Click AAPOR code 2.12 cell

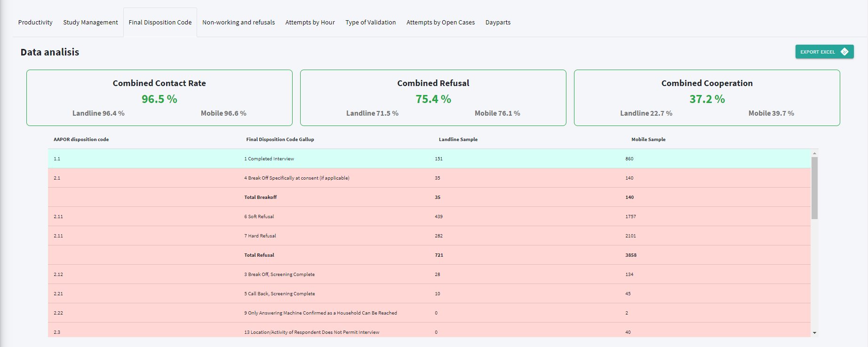(x=58, y=275)
